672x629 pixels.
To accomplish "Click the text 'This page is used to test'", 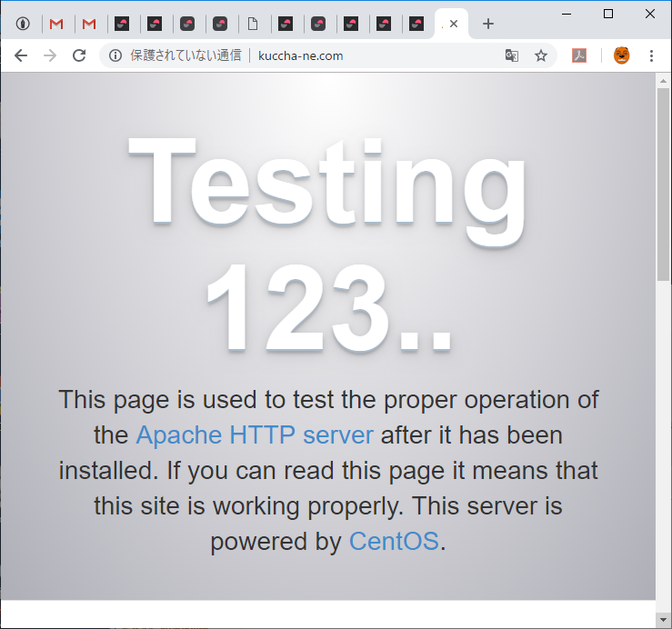I will pyautogui.click(x=196, y=399).
